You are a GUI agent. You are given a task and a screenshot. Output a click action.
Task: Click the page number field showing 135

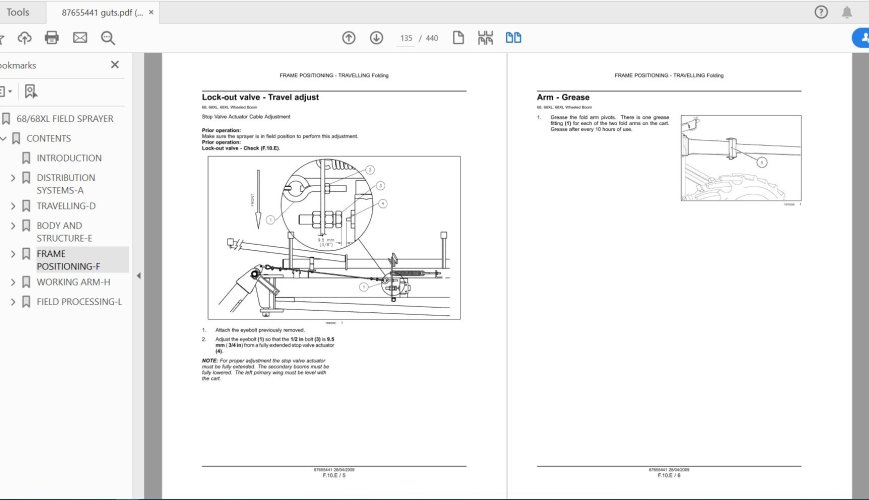tap(406, 38)
